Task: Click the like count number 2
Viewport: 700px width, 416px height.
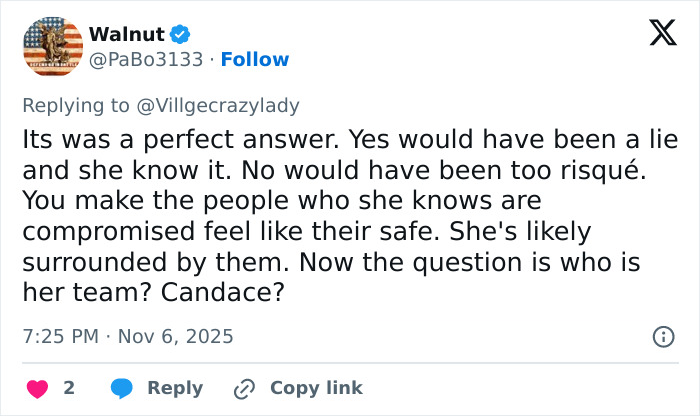Action: click(69, 388)
